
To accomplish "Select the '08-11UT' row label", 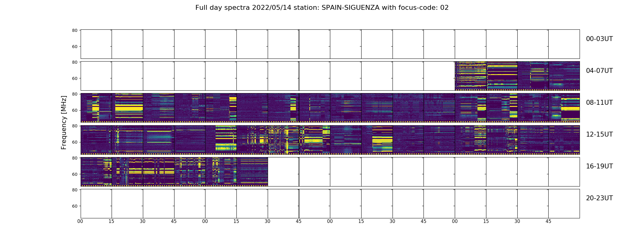I will tap(599, 103).
